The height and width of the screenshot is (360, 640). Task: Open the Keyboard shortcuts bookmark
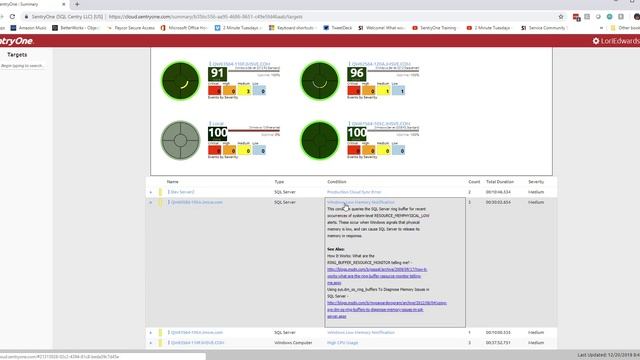(x=292, y=28)
